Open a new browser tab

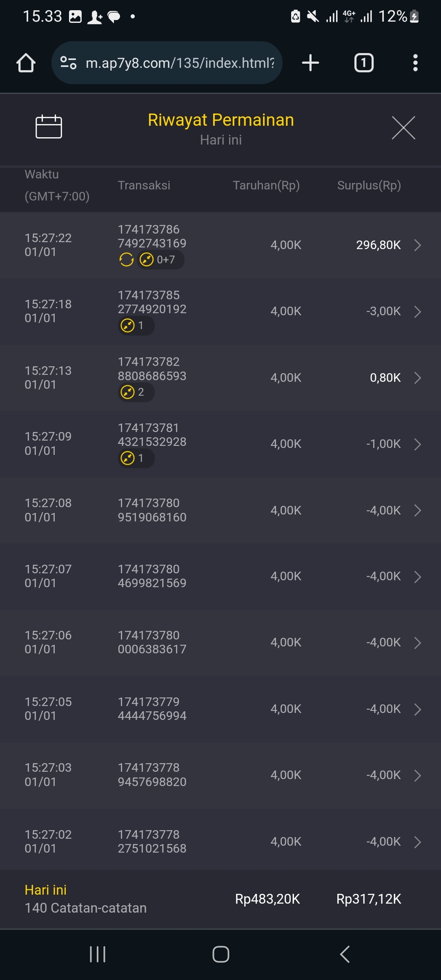(310, 63)
